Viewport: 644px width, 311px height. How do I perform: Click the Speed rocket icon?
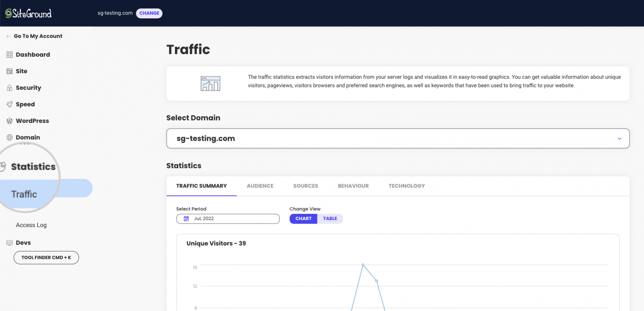pyautogui.click(x=9, y=104)
